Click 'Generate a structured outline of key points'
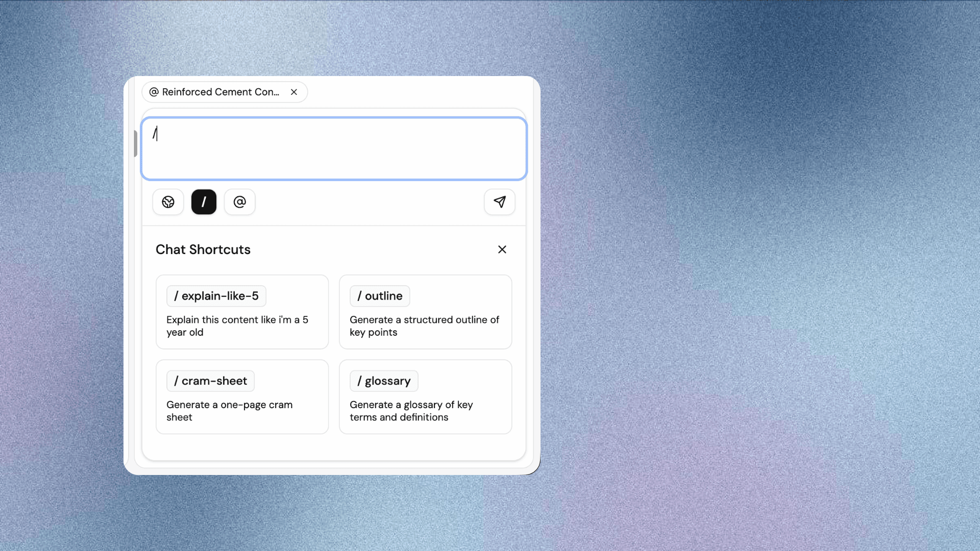 (424, 326)
